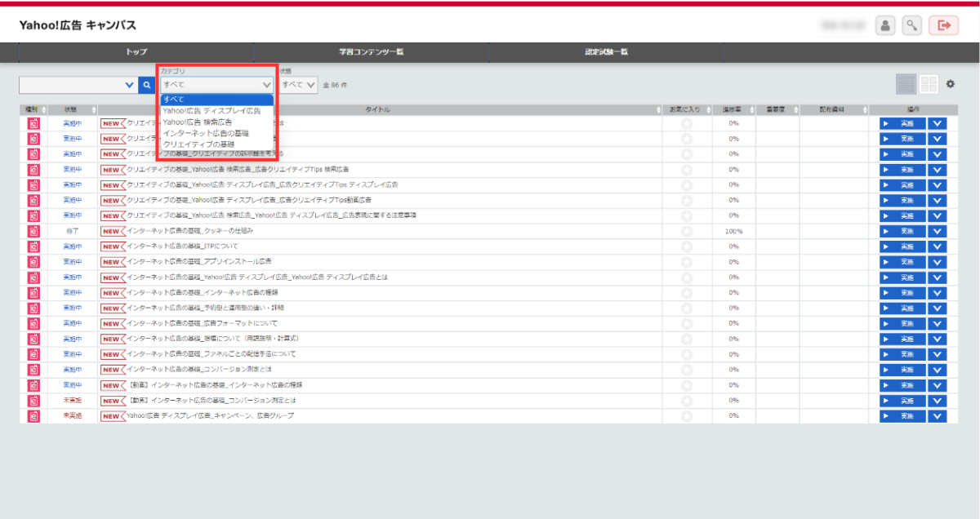Viewport: 980px width, 519px height.
Task: Click 100% progress value in クッキーの仕組み row
Action: coord(733,231)
